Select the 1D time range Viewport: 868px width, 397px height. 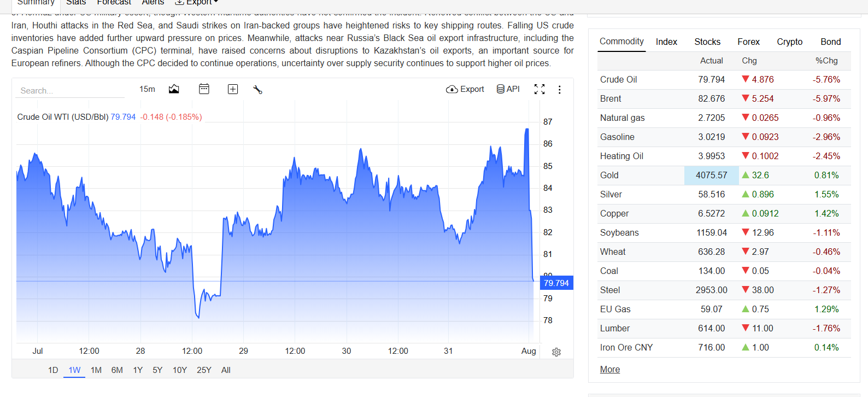pyautogui.click(x=53, y=370)
